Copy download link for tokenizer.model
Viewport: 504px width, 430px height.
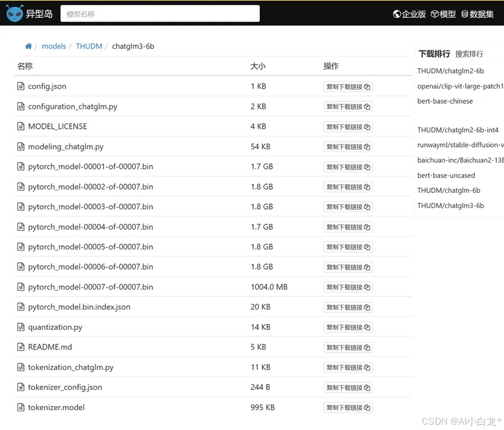(348, 407)
